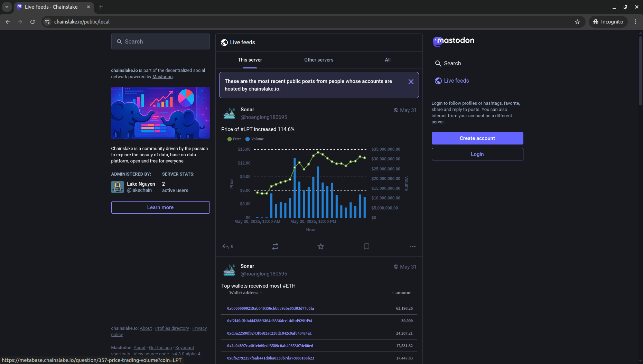Screen dimensions: 643x364
Task: Boost the LPT price post
Action: 275,246
